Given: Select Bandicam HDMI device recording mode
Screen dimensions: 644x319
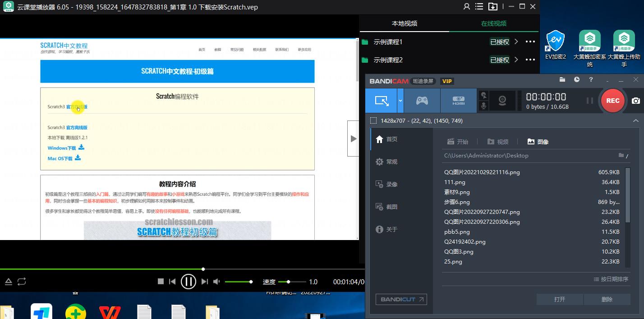Looking at the screenshot, I should [x=459, y=101].
